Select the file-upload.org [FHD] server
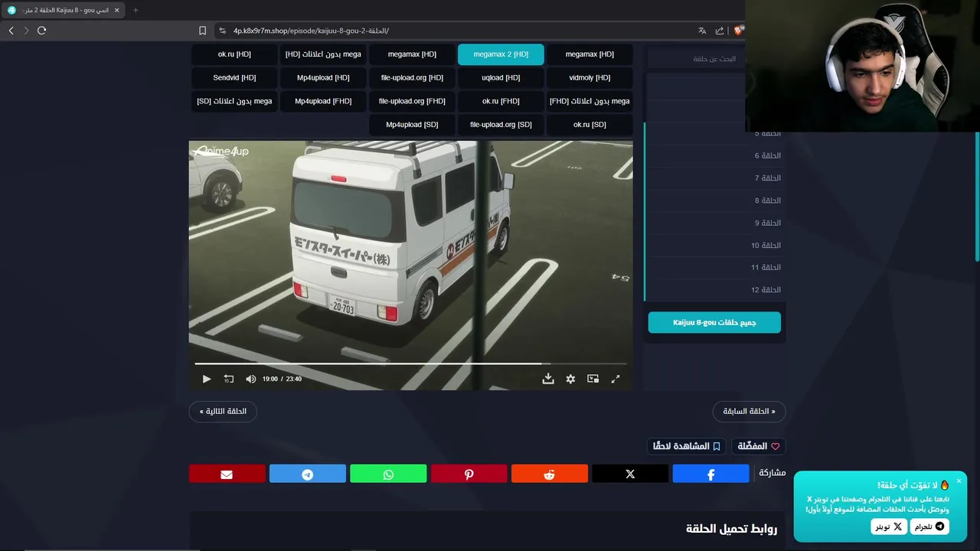Screen dimensions: 980x551 click(412, 101)
